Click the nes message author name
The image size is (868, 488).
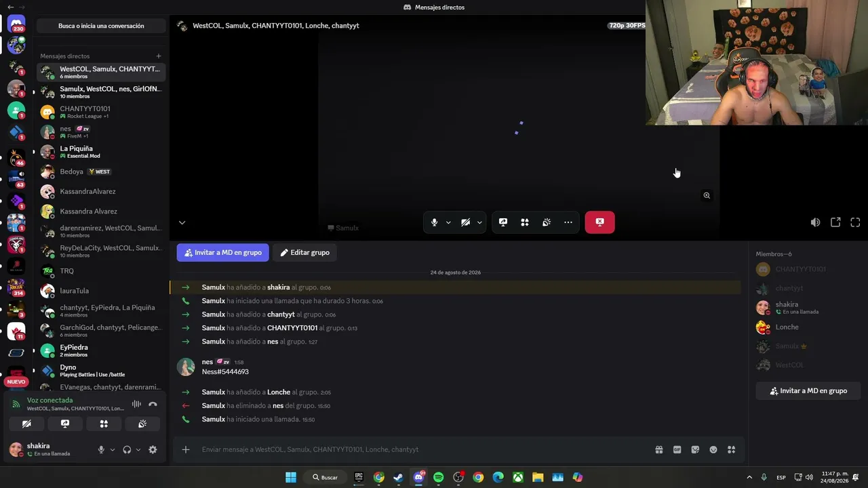click(x=208, y=362)
